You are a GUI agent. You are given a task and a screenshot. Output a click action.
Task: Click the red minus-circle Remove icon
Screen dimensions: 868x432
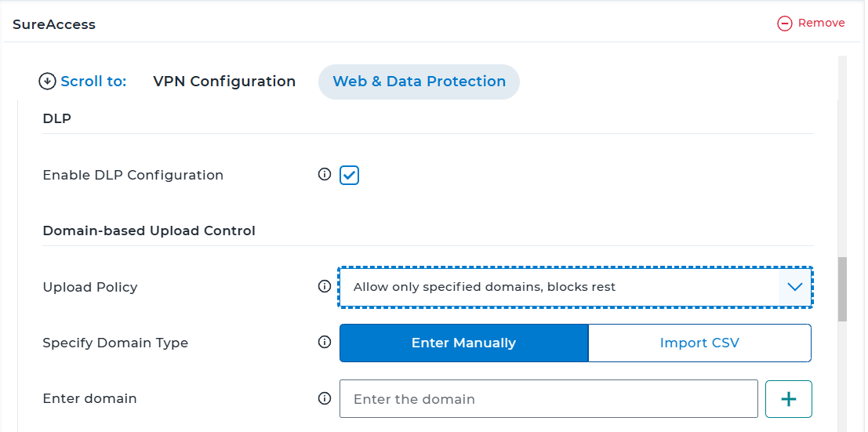click(x=784, y=24)
